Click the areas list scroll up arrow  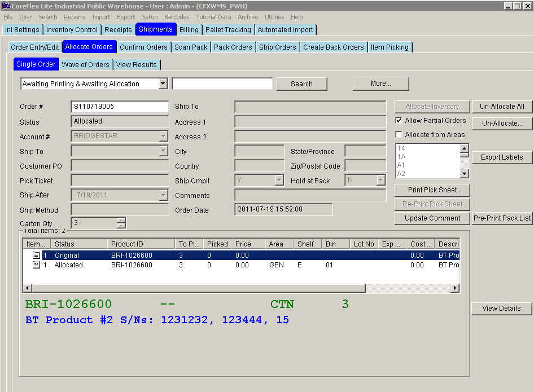click(464, 148)
